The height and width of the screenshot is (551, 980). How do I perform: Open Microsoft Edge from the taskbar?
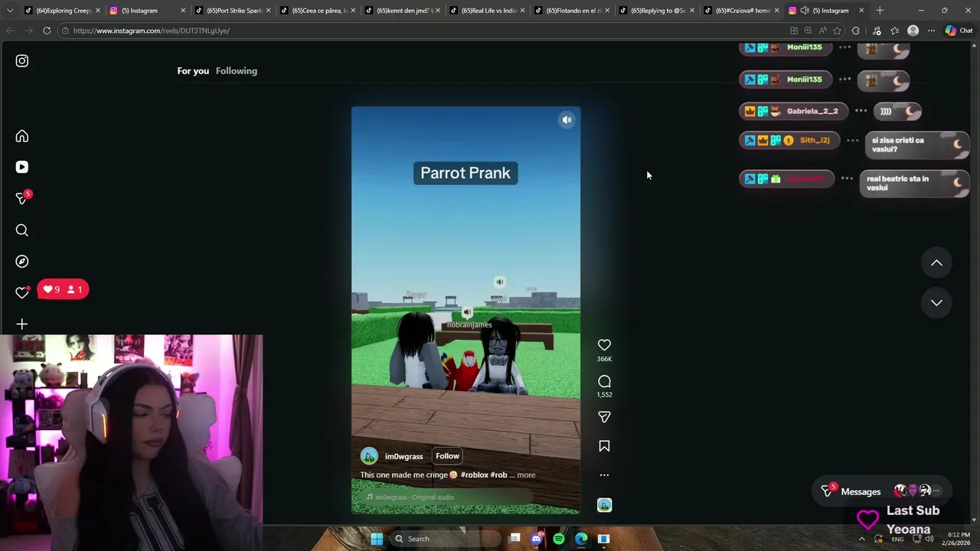point(581,539)
